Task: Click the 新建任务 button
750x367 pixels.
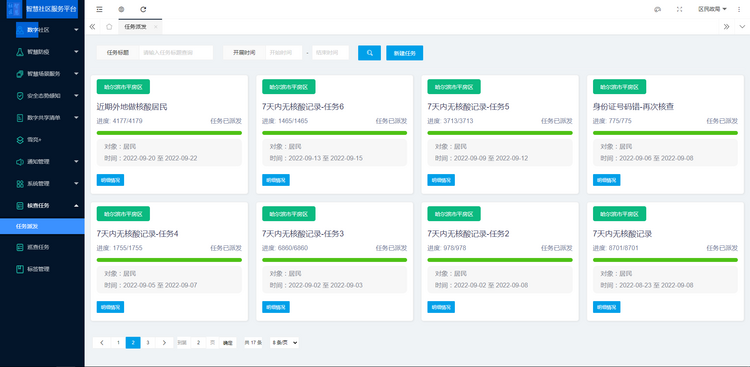Action: click(405, 53)
